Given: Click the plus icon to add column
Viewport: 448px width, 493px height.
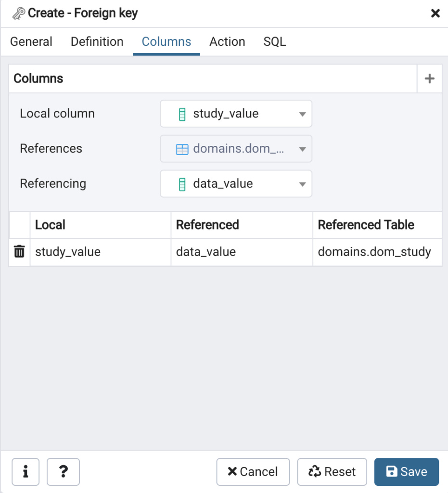Looking at the screenshot, I should point(429,78).
